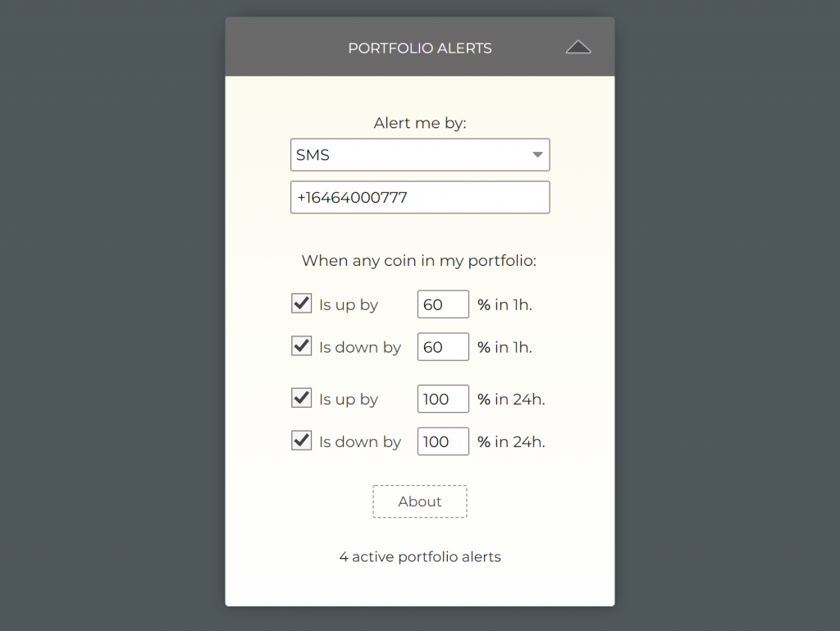Click the 60 percent field for up in 1h
The image size is (840, 631).
click(x=443, y=304)
